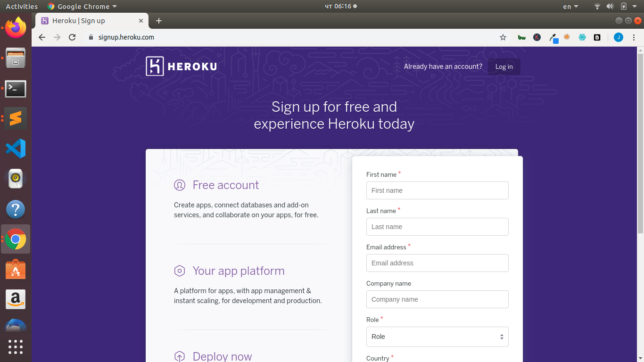Bookmark this page with the star icon
644x362 pixels.
pos(503,37)
